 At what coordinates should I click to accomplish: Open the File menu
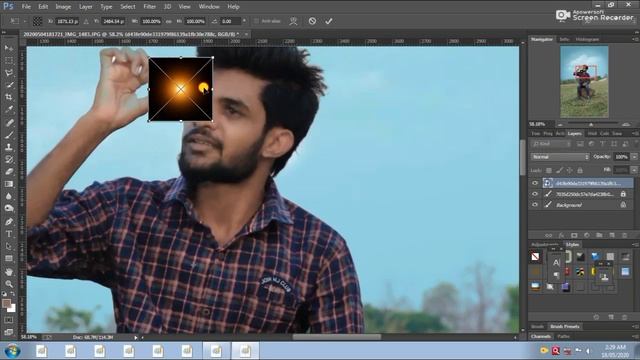pyautogui.click(x=26, y=7)
